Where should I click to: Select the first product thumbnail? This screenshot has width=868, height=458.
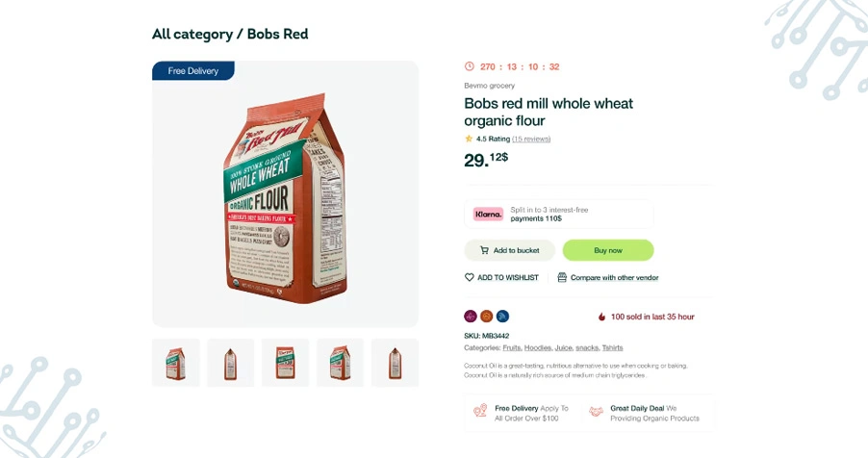(x=176, y=363)
